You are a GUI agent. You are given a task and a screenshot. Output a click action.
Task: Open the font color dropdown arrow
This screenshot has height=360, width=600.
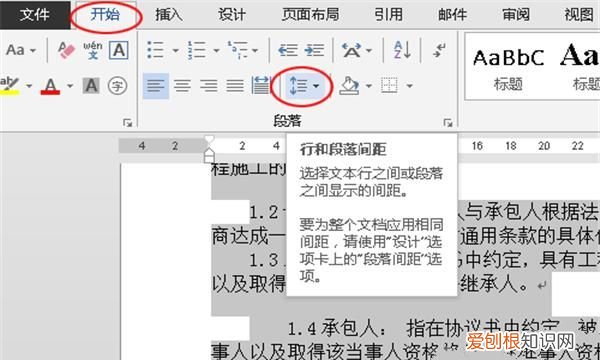70,86
